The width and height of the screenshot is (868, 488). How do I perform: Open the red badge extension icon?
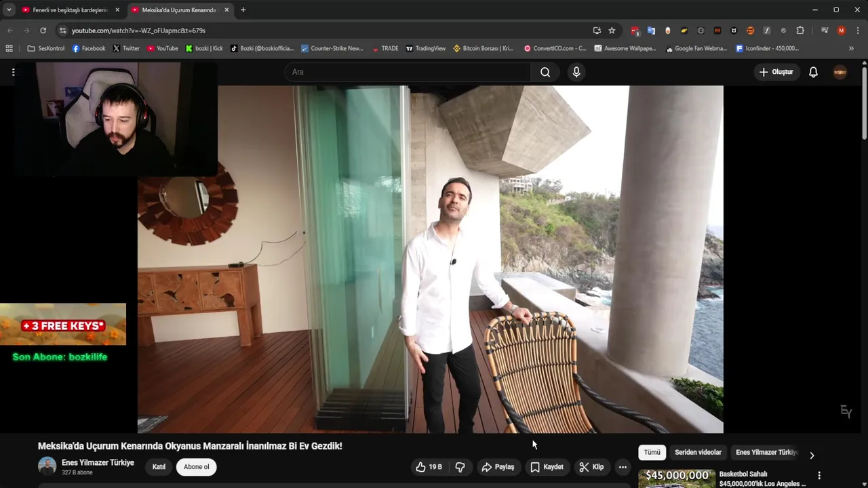[x=635, y=30]
